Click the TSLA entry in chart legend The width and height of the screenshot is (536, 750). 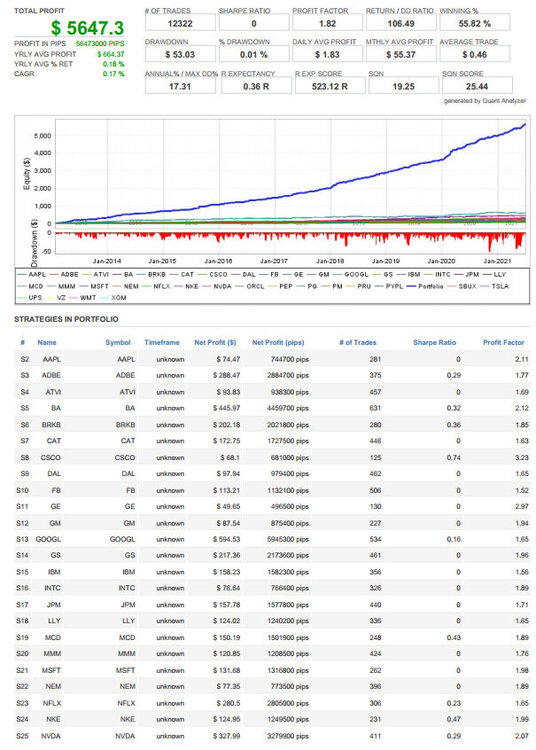point(494,286)
